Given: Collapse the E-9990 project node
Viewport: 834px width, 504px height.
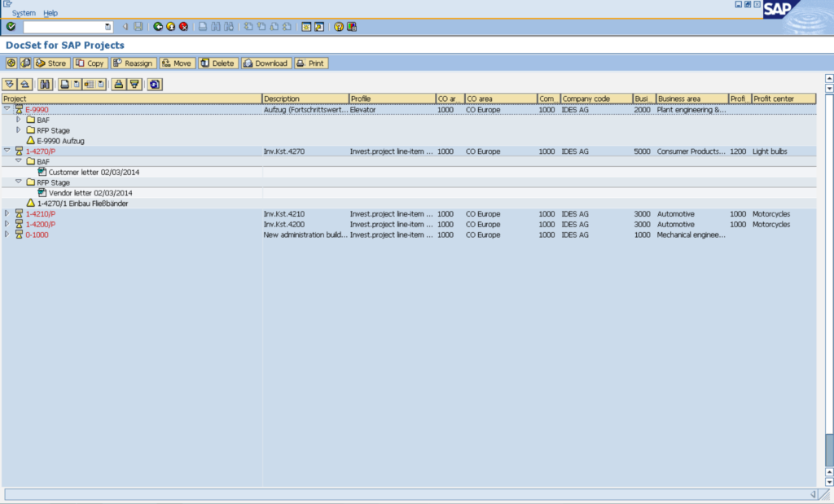Looking at the screenshot, I should coord(7,109).
